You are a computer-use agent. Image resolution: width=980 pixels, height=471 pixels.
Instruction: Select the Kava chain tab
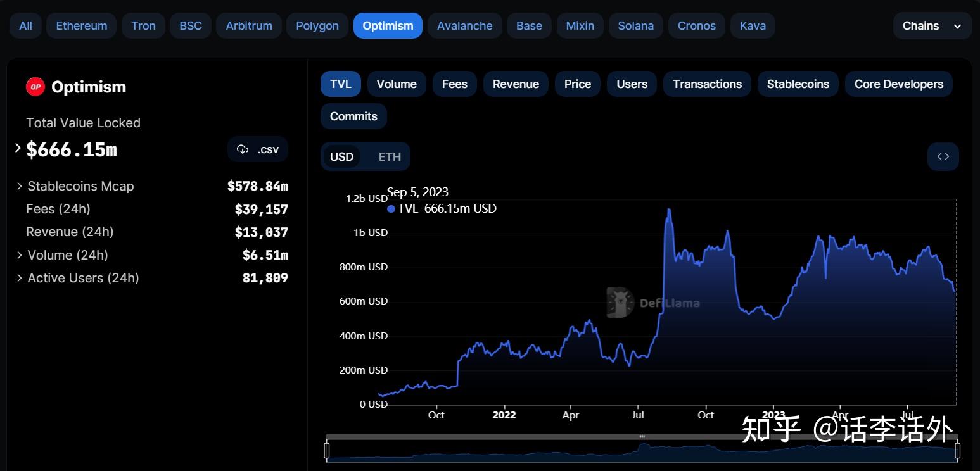click(753, 26)
